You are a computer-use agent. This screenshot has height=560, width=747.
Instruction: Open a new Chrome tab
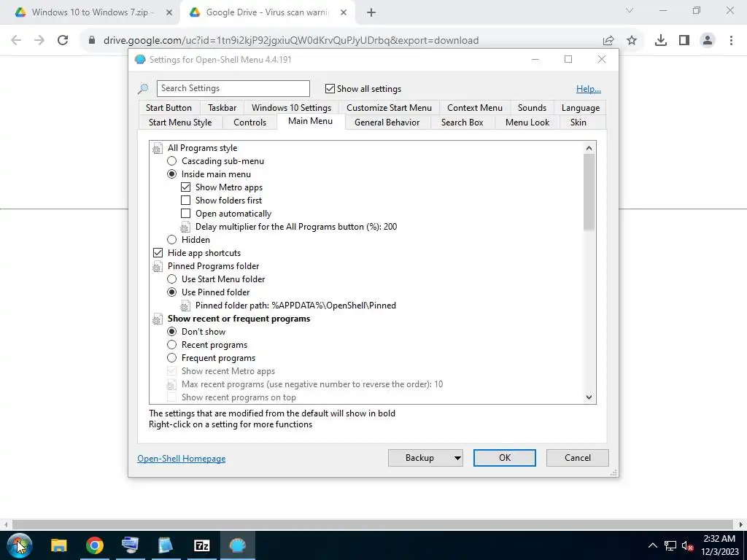click(x=371, y=13)
